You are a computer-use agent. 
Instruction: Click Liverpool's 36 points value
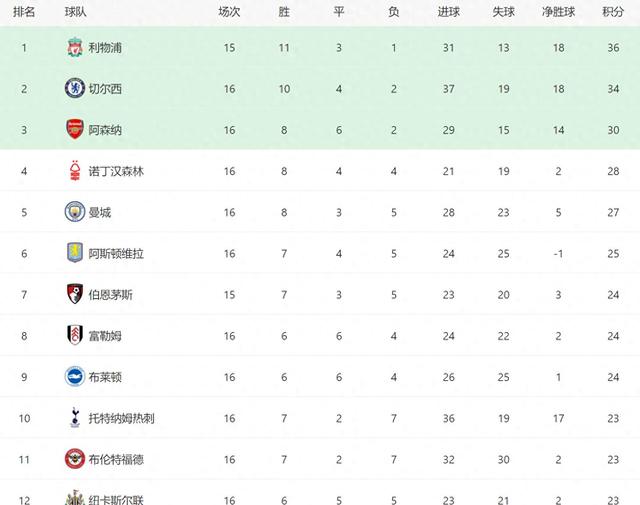[x=613, y=48]
